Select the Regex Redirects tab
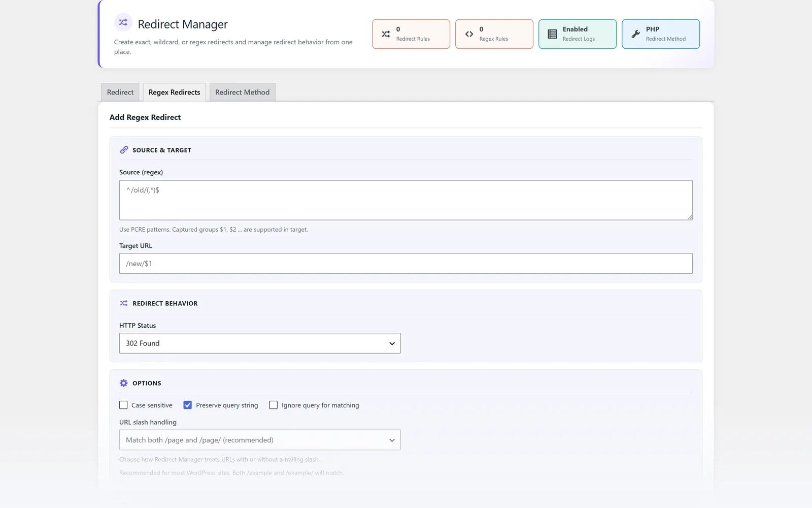This screenshot has height=508, width=812. 174,92
